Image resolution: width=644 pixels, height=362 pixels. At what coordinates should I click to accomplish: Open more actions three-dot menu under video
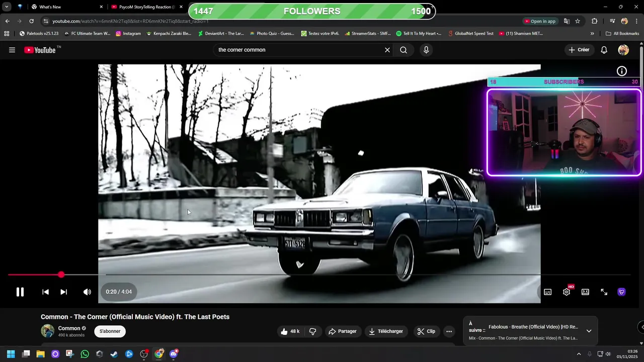pyautogui.click(x=449, y=331)
